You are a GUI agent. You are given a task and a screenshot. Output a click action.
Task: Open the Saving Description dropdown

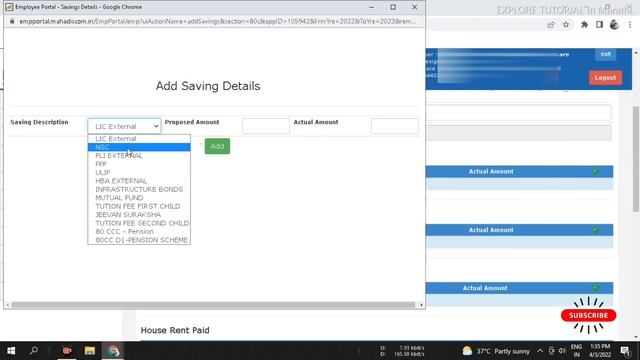(124, 127)
